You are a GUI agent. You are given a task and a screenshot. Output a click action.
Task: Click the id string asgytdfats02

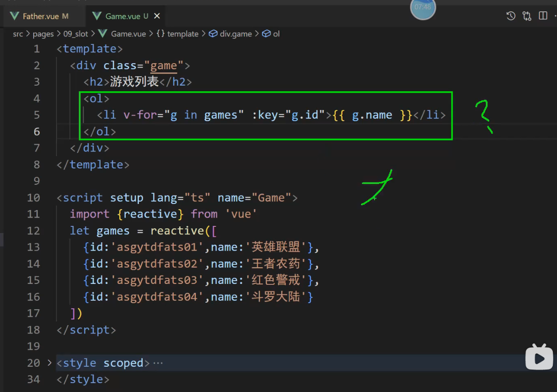coord(157,264)
